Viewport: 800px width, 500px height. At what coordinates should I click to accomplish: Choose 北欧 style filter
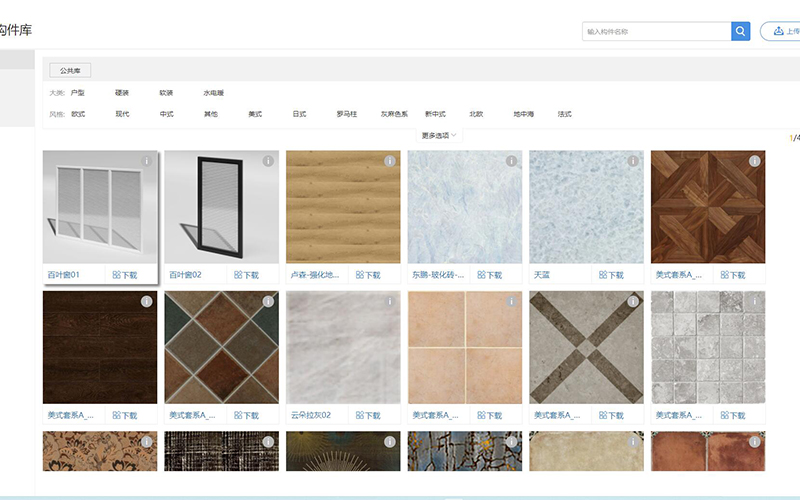coord(476,114)
